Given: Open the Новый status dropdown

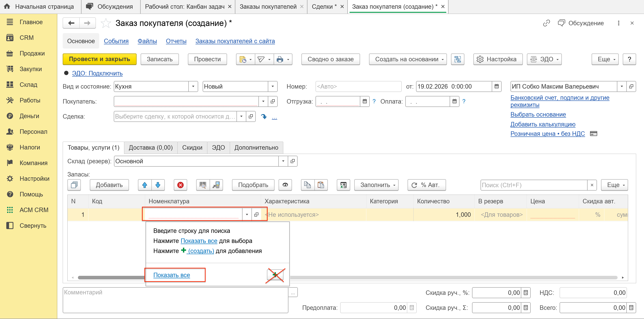Looking at the screenshot, I should click(x=273, y=86).
